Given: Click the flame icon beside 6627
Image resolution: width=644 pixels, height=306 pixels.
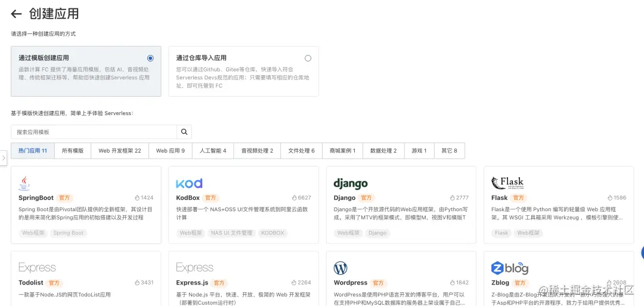Looking at the screenshot, I should pos(294,197).
